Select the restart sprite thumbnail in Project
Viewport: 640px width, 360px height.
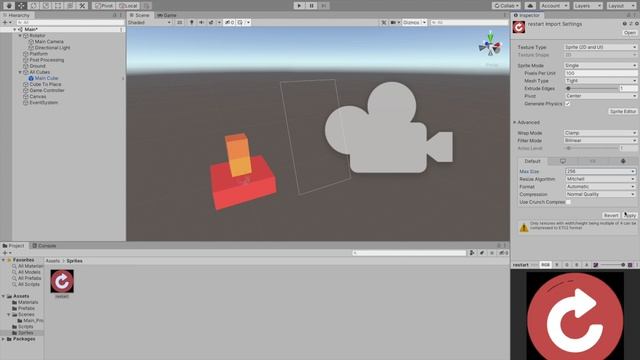pyautogui.click(x=62, y=281)
